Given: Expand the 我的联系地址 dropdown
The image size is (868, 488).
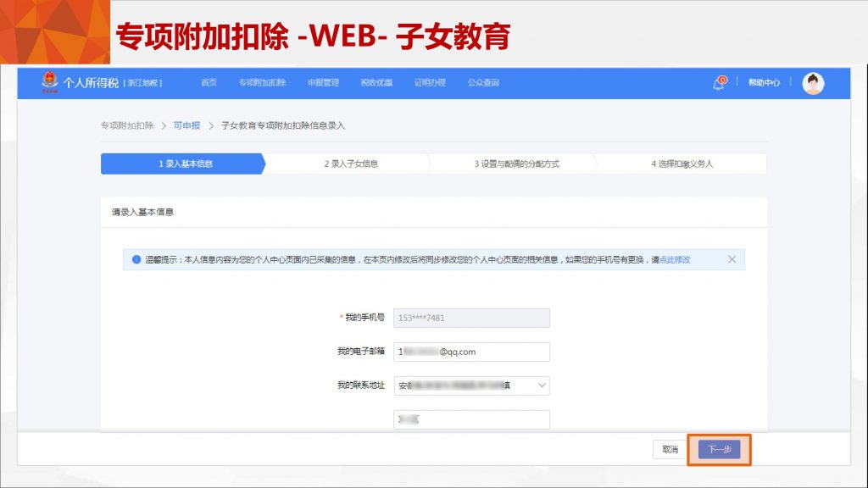Looking at the screenshot, I should [542, 385].
